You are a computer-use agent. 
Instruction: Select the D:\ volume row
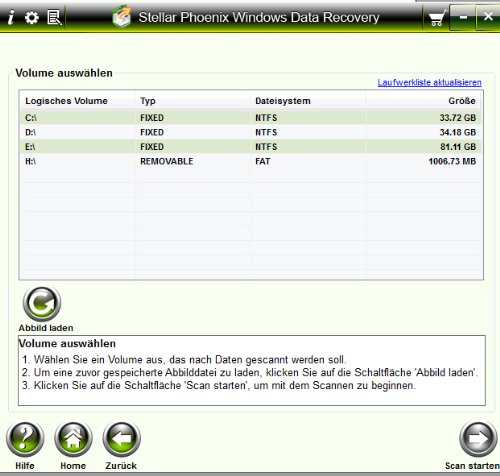tap(251, 132)
